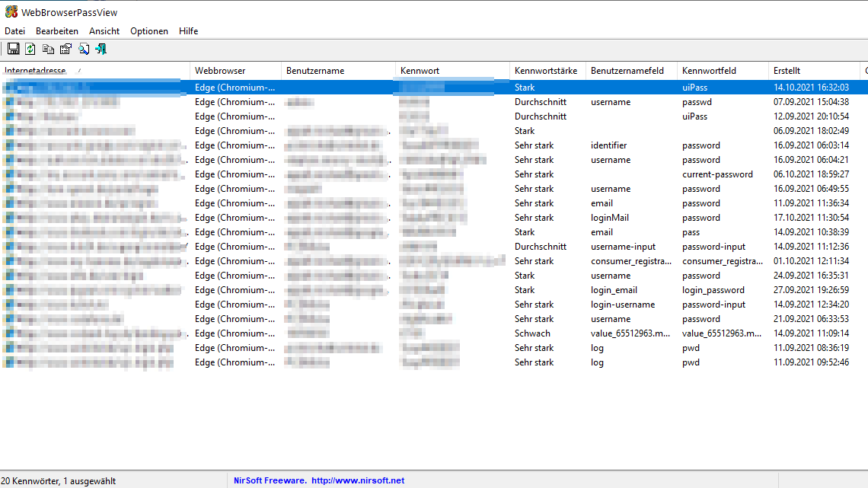Screen dimensions: 868x488
Task: Open the Properties toolbar icon
Action: pyautogui.click(x=66, y=49)
